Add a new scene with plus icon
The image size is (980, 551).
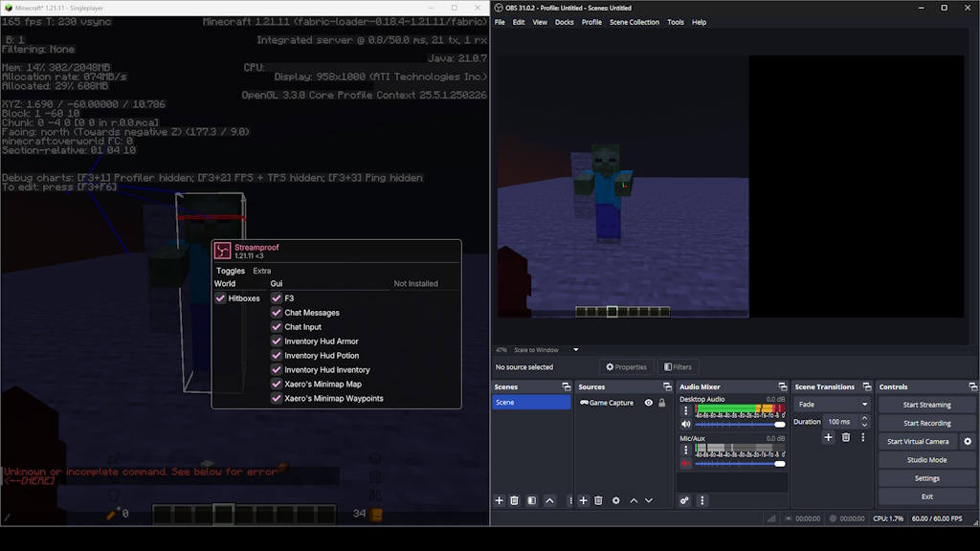tap(499, 500)
